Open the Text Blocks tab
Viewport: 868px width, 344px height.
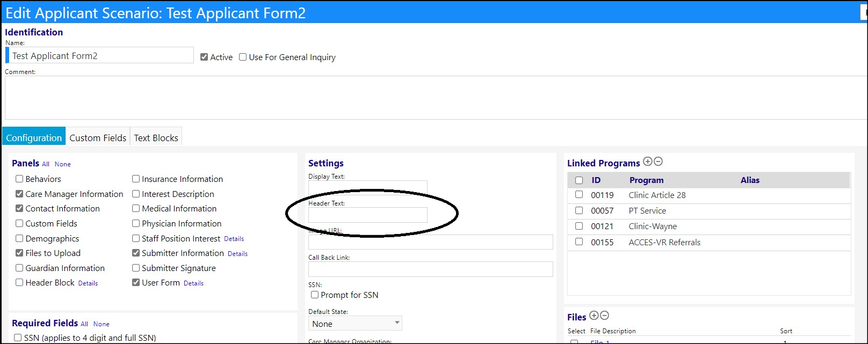(x=156, y=137)
